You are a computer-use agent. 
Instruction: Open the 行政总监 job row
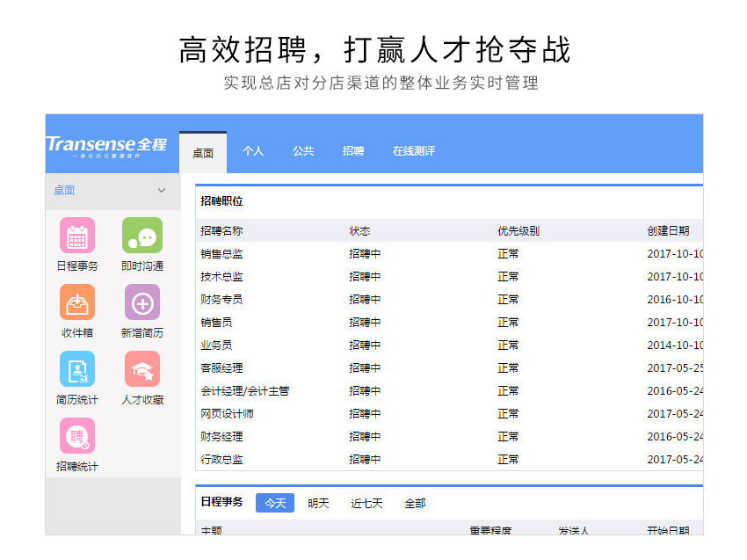pos(449,460)
